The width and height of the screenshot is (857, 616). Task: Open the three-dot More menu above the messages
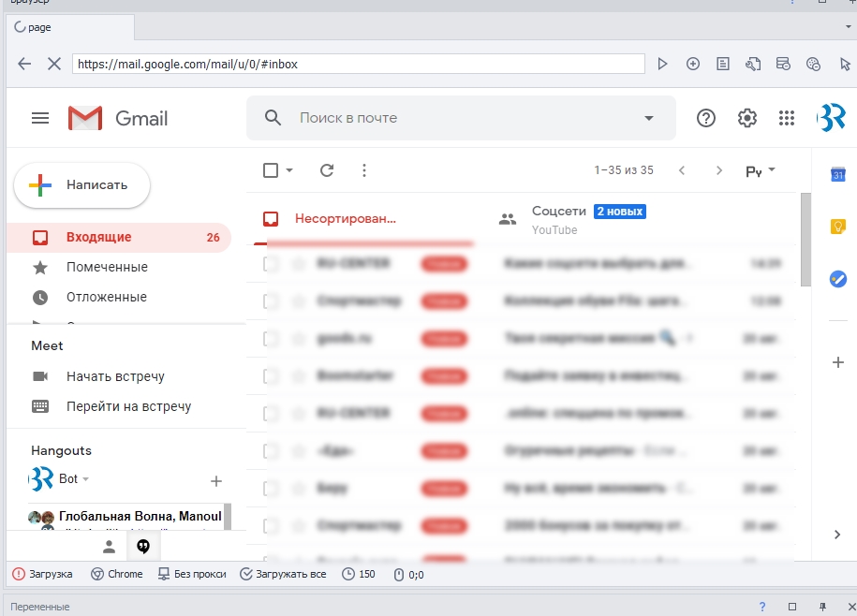point(364,170)
